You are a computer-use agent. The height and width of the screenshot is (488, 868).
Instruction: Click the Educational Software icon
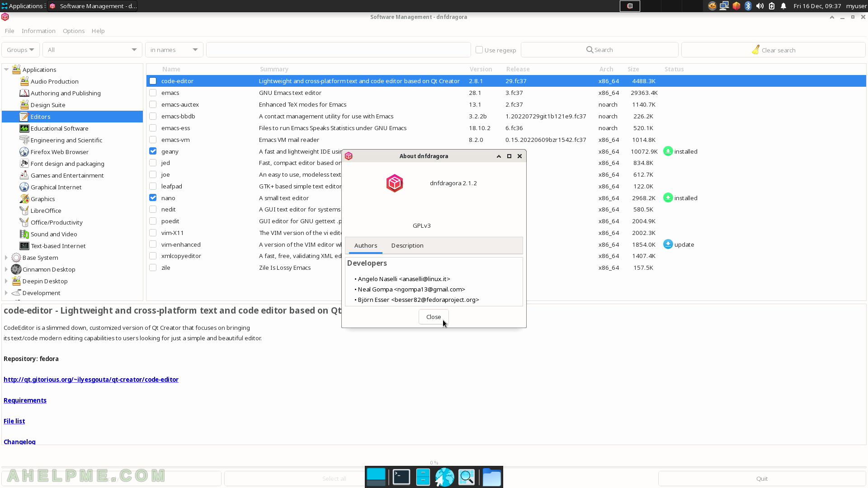(x=24, y=128)
